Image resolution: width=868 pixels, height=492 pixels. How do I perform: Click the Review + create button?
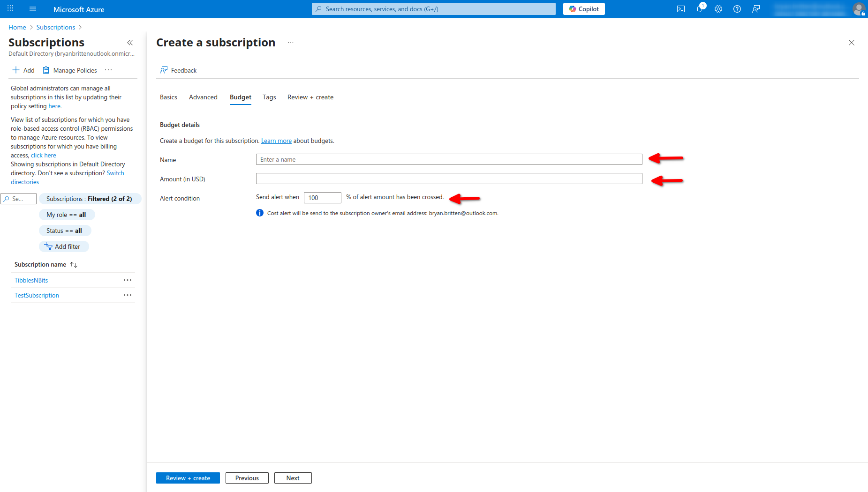pyautogui.click(x=188, y=478)
